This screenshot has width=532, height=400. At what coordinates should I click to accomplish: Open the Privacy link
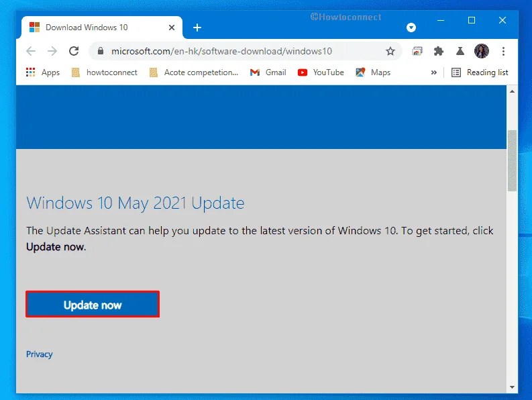click(x=40, y=354)
